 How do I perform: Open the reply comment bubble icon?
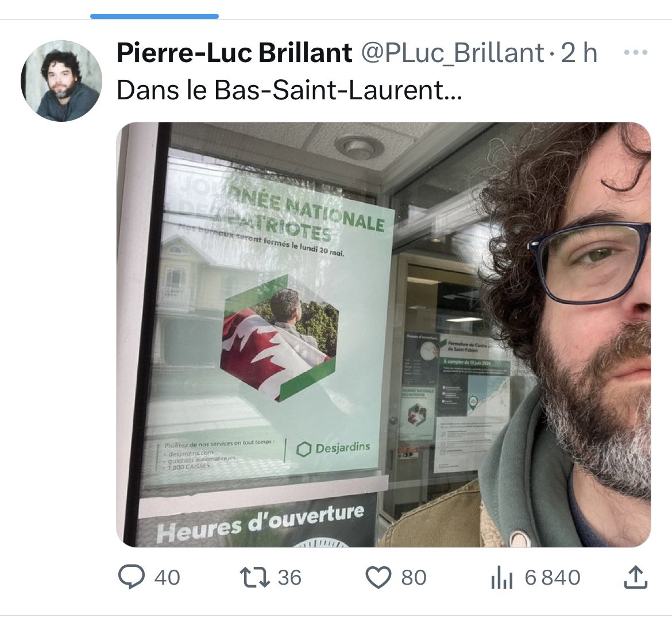[131, 577]
